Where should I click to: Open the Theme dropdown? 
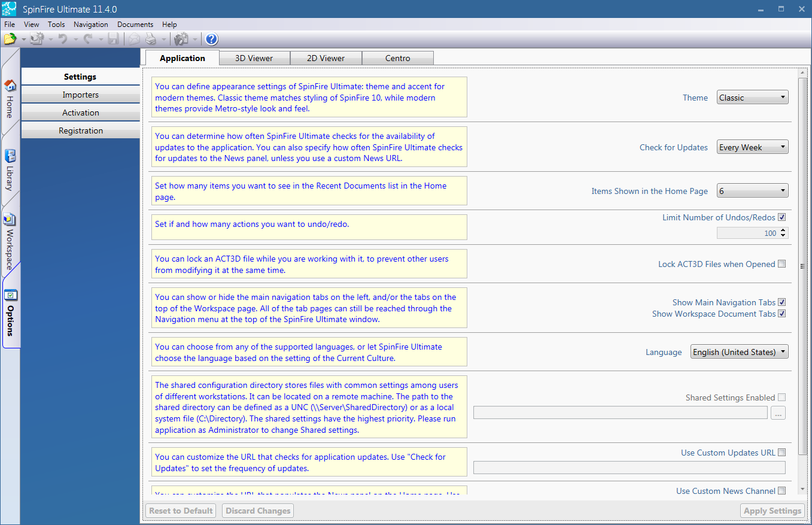pos(752,98)
